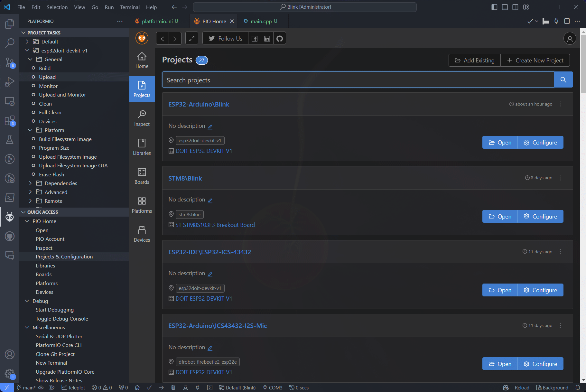Open the Explorer view in activity bar
The width and height of the screenshot is (586, 392).
tap(10, 23)
